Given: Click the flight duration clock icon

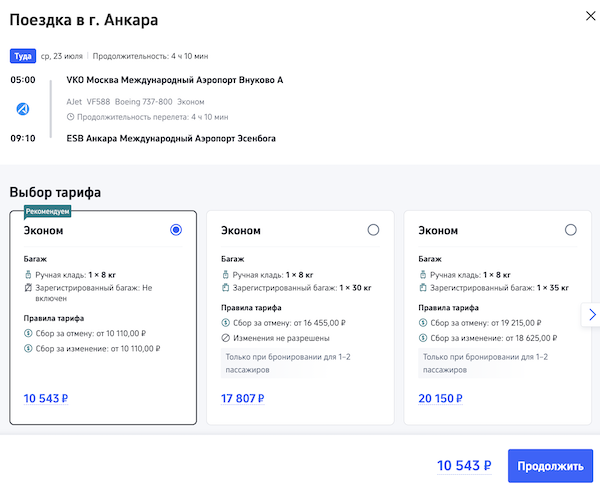Looking at the screenshot, I should click(71, 117).
